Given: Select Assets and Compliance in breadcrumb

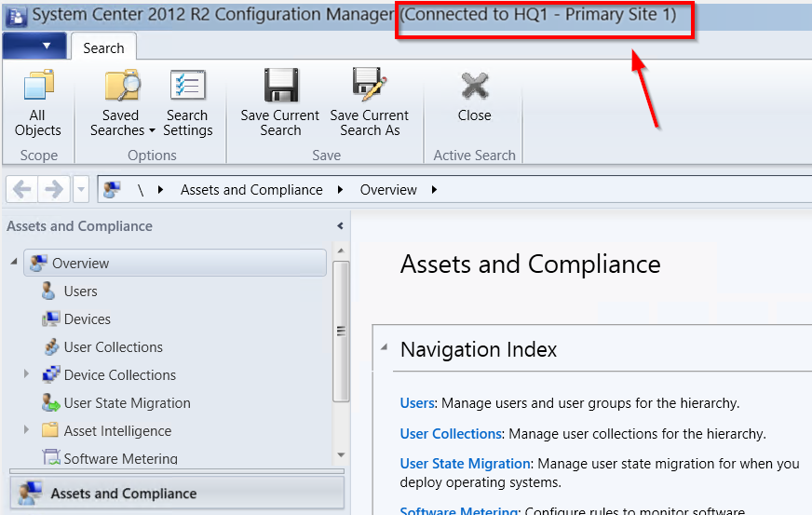Looking at the screenshot, I should coord(251,190).
